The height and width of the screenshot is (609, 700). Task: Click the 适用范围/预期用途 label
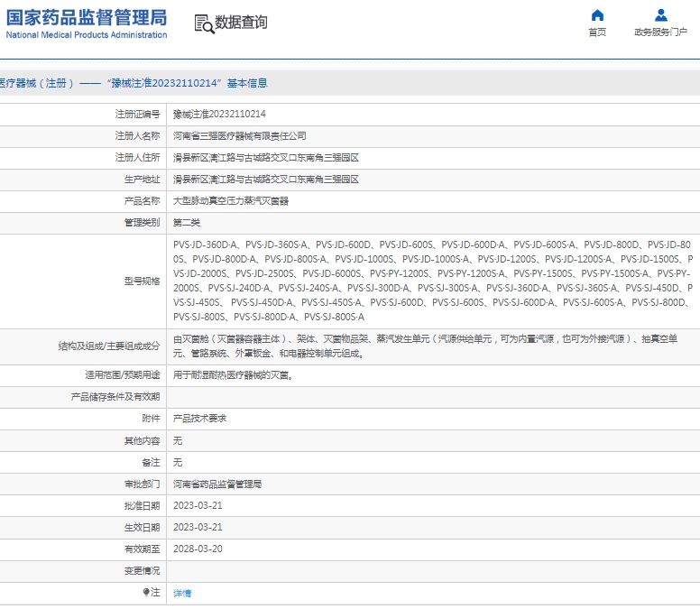point(123,375)
